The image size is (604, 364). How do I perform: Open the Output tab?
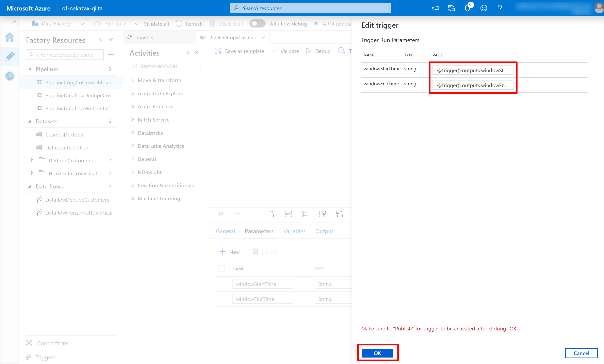tap(324, 231)
